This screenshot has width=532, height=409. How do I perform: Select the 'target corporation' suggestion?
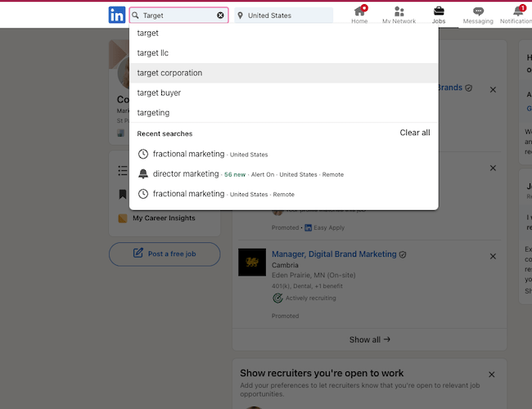169,73
